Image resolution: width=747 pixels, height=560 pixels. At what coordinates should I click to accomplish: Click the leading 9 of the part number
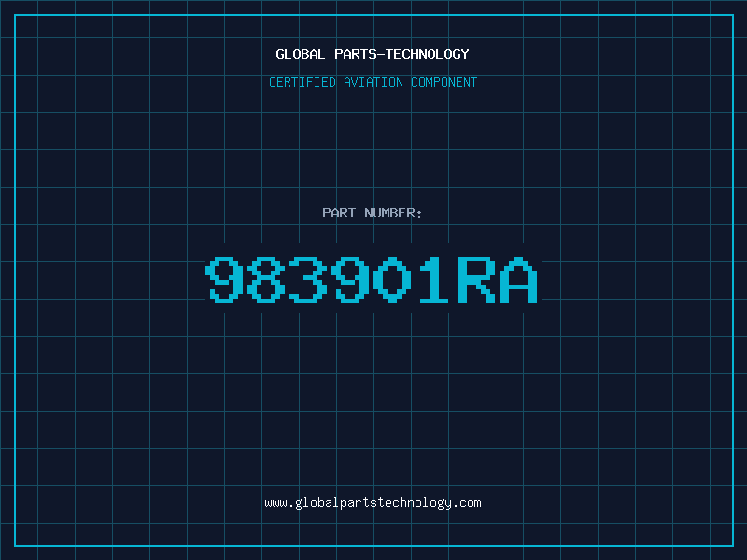click(222, 279)
